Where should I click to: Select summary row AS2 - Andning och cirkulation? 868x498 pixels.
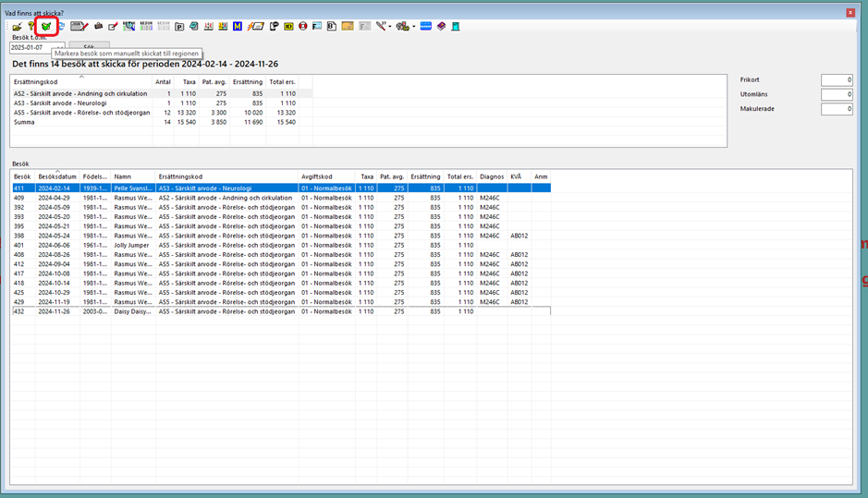point(162,93)
